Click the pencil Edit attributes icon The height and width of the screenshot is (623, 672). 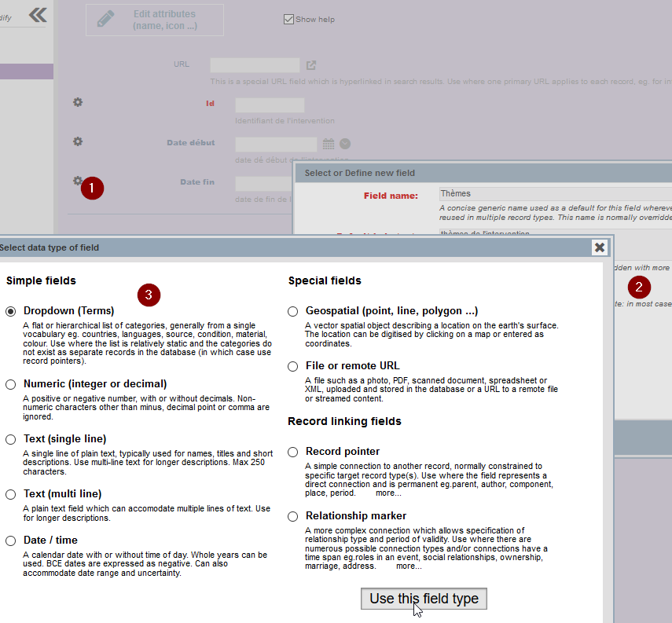point(105,20)
